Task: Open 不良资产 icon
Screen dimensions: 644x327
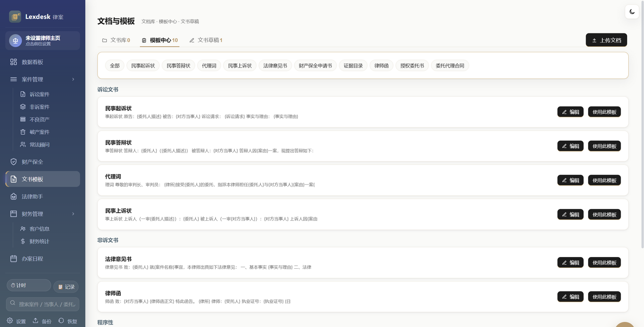Action: [23, 119]
